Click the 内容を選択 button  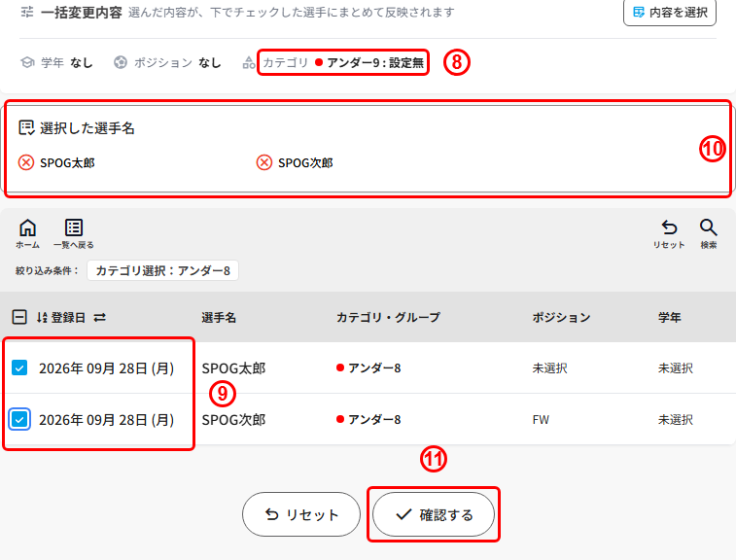(x=669, y=13)
